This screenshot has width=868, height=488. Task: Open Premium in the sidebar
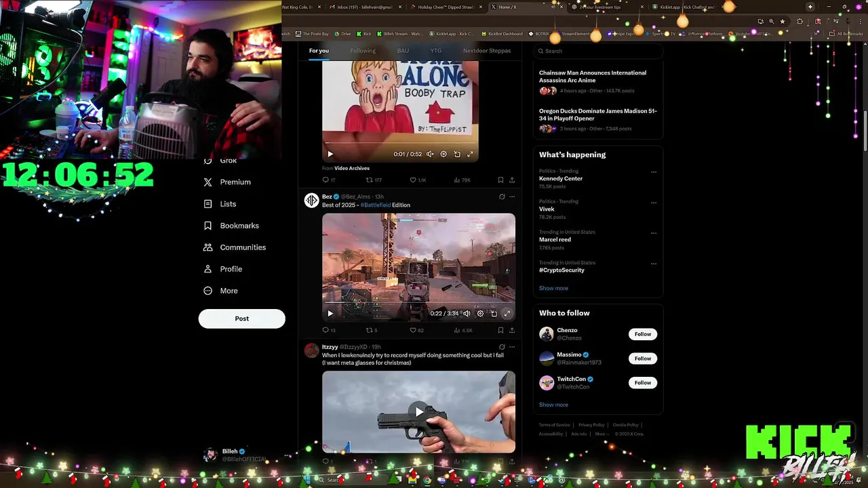pos(227,182)
